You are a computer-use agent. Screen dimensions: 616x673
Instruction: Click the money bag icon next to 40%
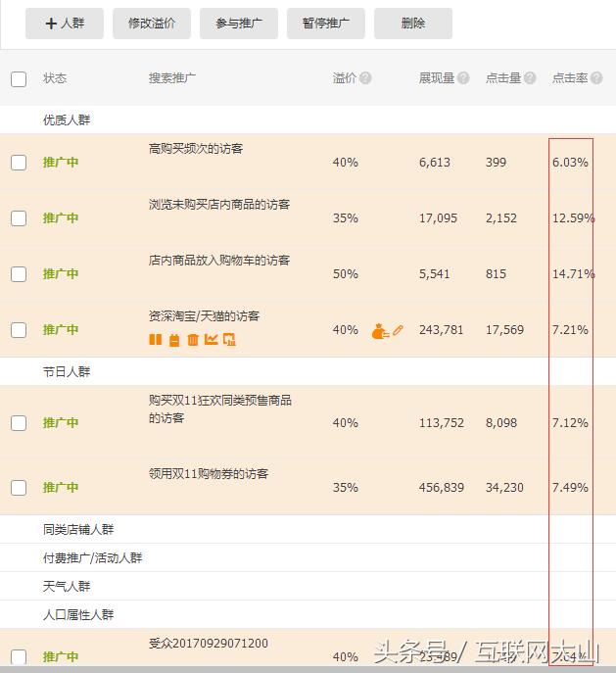click(380, 331)
